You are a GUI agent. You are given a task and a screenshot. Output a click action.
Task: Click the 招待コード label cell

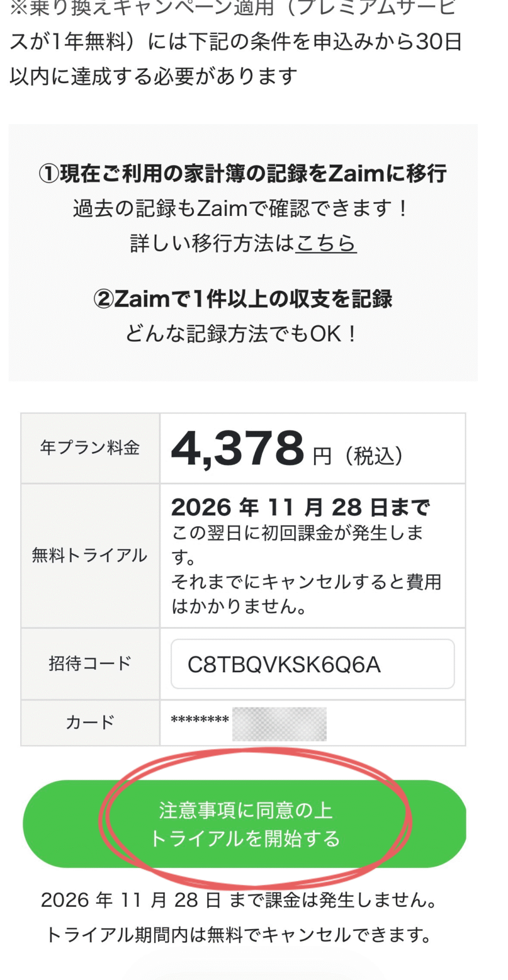point(90,664)
